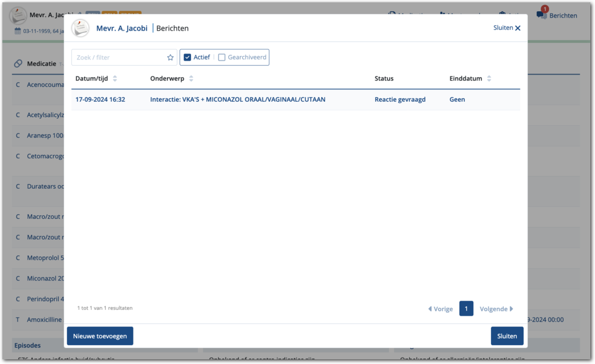Open Berichten via the speech bubble icon
The width and height of the screenshot is (595, 364).
[x=541, y=15]
